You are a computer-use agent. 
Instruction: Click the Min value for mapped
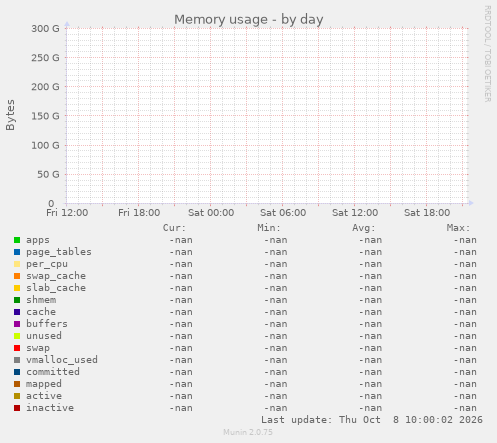click(275, 384)
